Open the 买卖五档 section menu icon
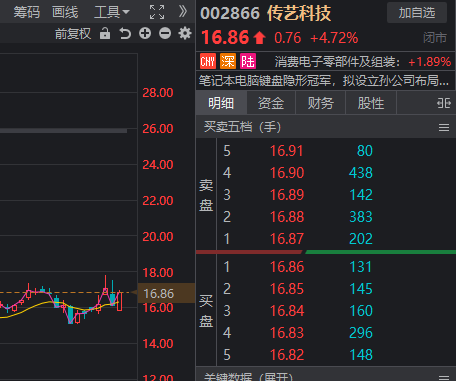This screenshot has height=381, width=456. click(x=444, y=127)
